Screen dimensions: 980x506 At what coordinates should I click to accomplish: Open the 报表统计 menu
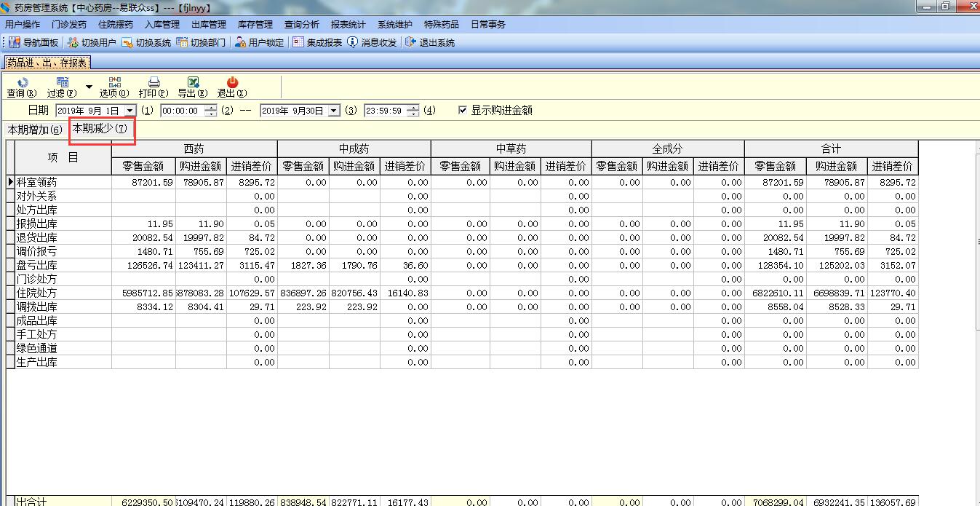click(x=348, y=24)
